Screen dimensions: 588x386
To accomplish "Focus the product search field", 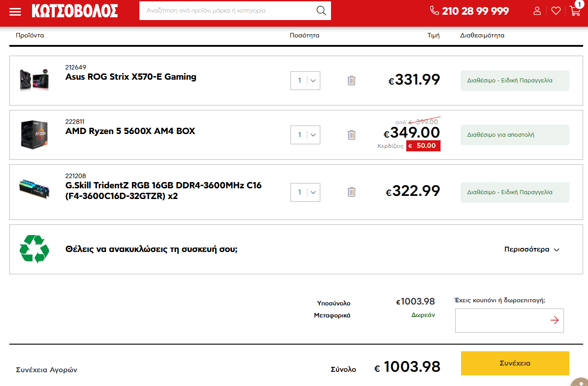I will click(x=229, y=11).
